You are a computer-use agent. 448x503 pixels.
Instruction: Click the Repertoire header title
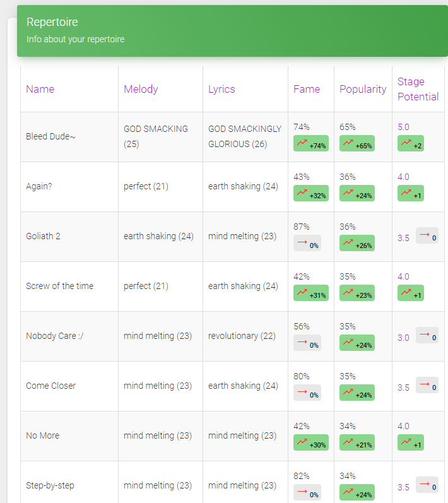(52, 22)
